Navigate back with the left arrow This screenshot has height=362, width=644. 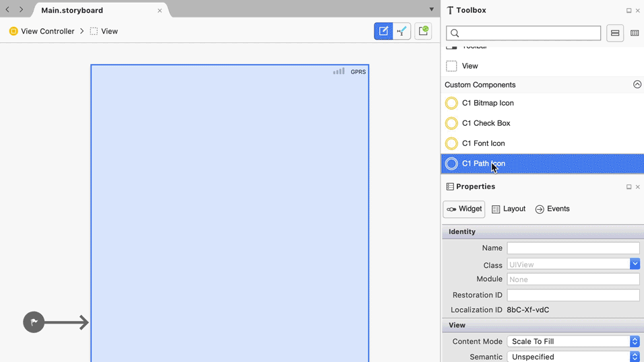(7, 10)
